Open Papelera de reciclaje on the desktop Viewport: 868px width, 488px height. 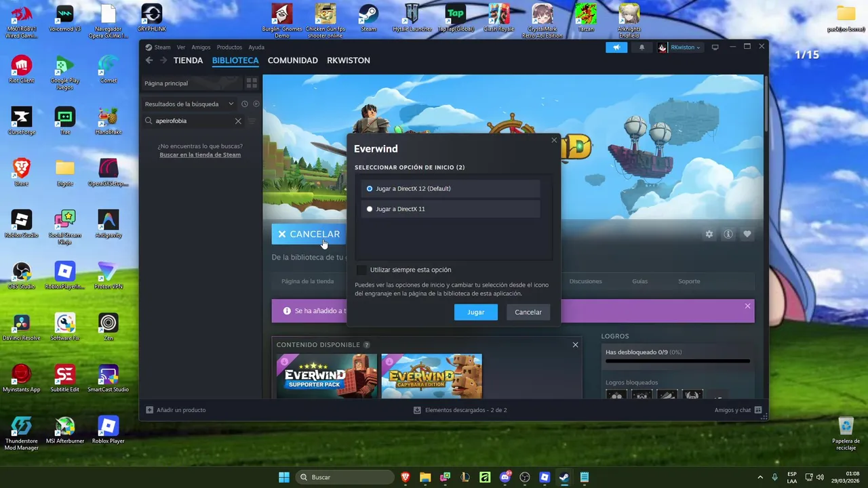[x=846, y=434]
